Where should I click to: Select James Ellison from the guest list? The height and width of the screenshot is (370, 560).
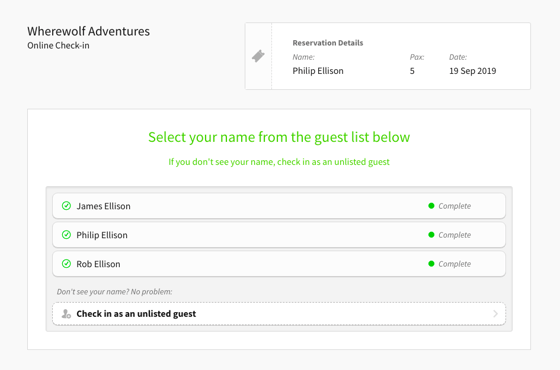(279, 206)
